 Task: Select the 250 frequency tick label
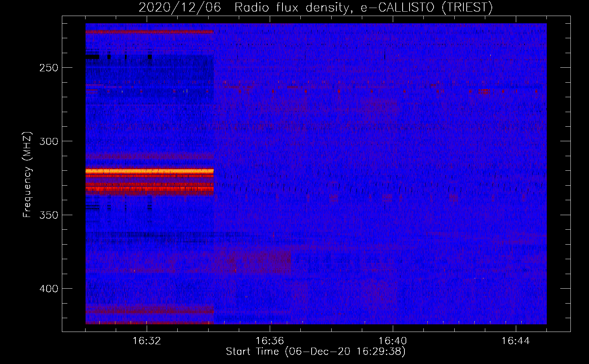click(49, 68)
